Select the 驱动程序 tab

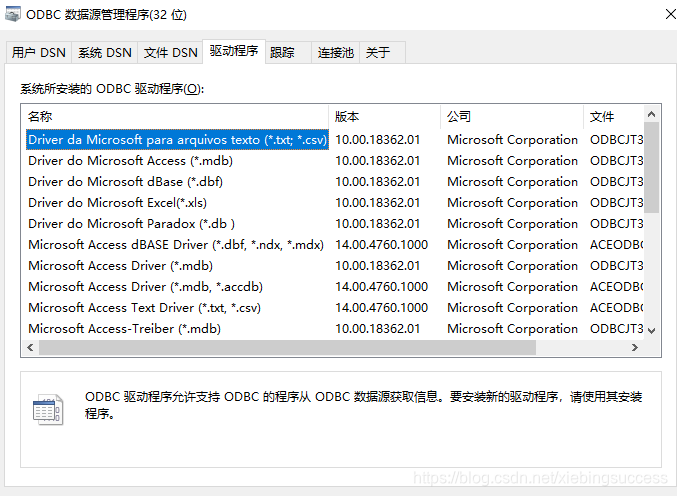(x=234, y=51)
